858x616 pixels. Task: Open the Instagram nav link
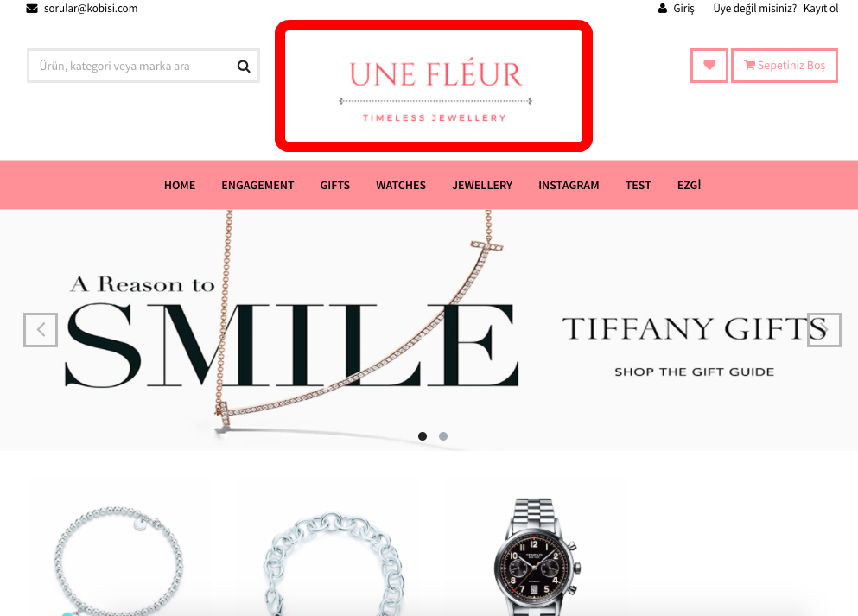[x=569, y=186]
